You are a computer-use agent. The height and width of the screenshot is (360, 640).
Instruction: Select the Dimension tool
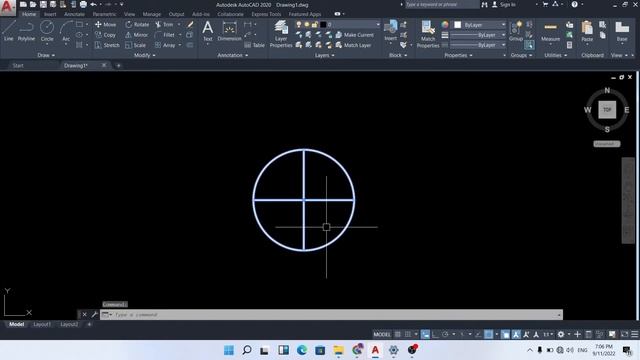click(x=229, y=31)
